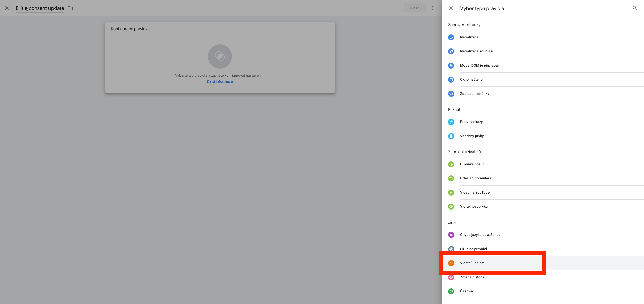The image size is (644, 304).
Task: Select the Vlastní událost trigger type
Action: (472, 263)
